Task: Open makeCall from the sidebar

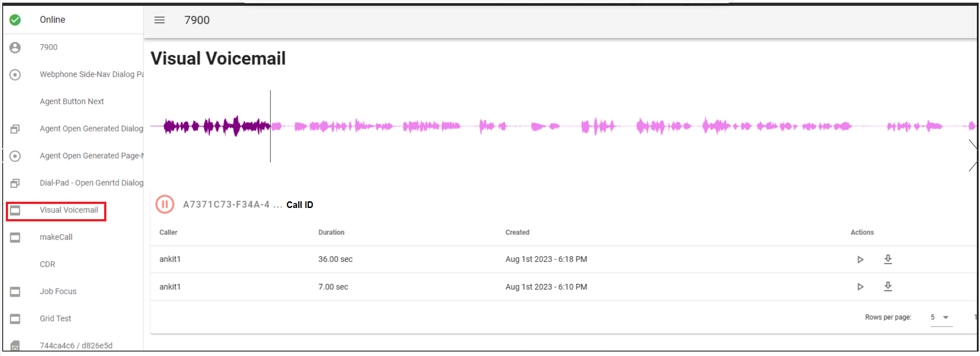Action: coord(56,237)
